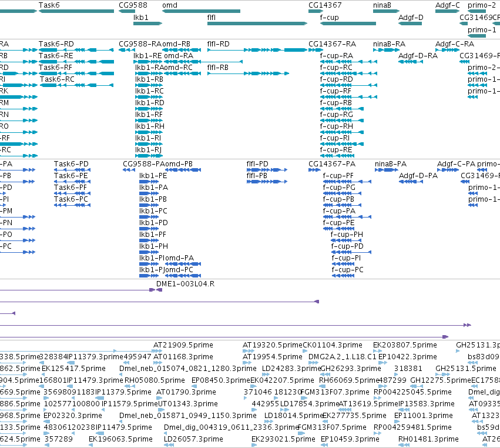Select the Task6-RC transcript label
This screenshot has width=500, height=448.
[x=57, y=79]
